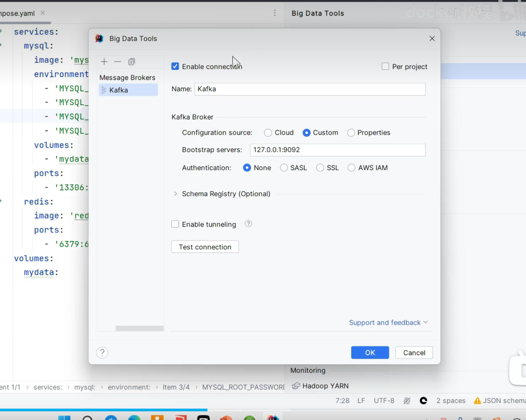Choose SASL authentication
This screenshot has height=420, width=526.
tap(284, 168)
